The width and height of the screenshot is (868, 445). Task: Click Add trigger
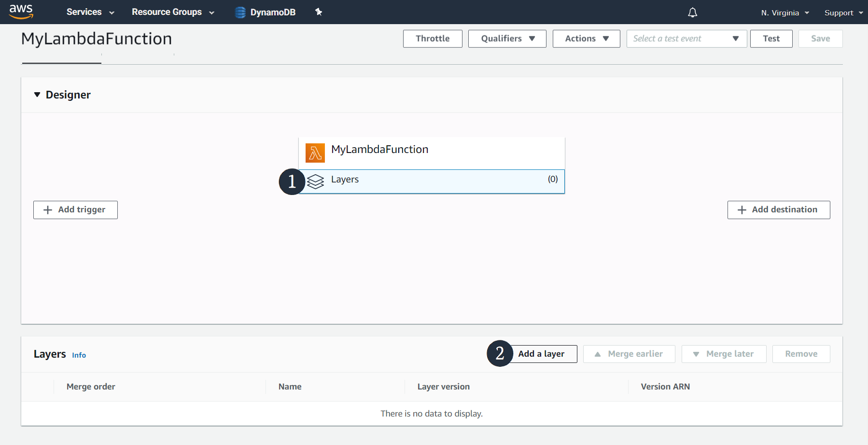click(75, 210)
